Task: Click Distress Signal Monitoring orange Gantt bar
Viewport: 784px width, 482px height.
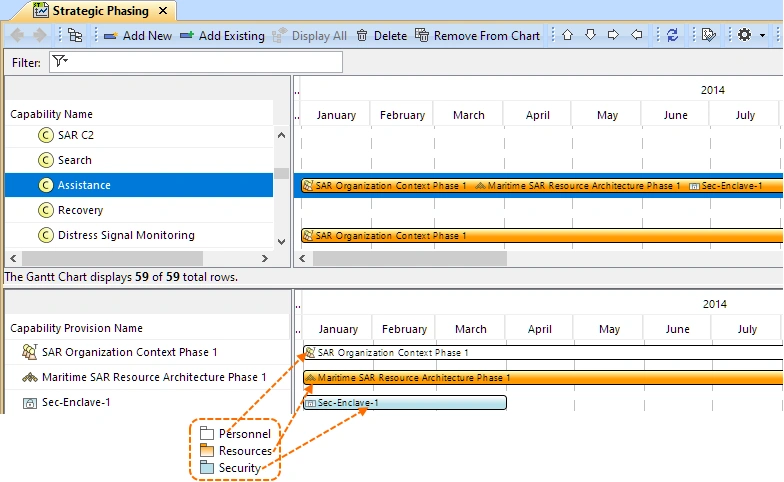Action: pos(542,236)
